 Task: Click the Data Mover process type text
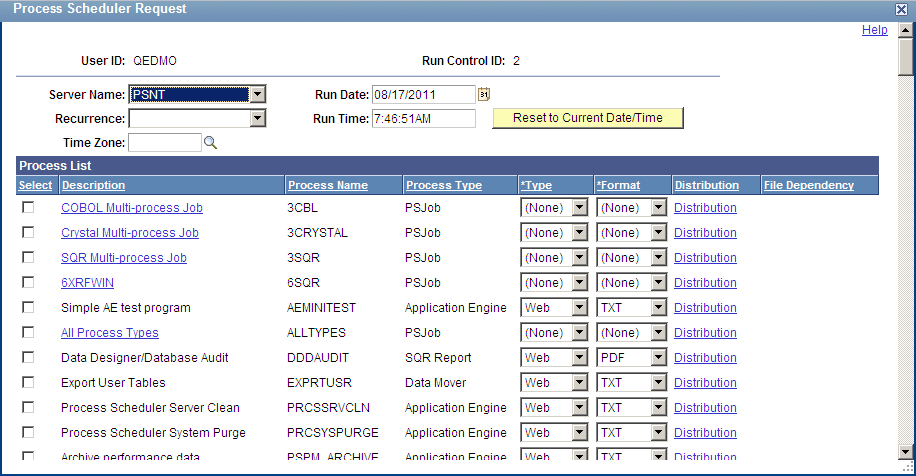tap(436, 383)
